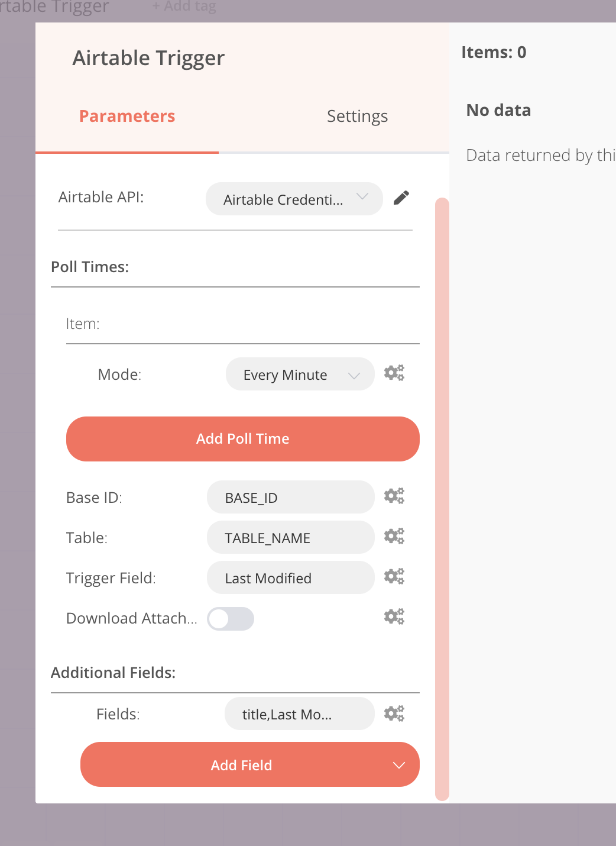Toggle the Download Attachments switch

(x=231, y=619)
